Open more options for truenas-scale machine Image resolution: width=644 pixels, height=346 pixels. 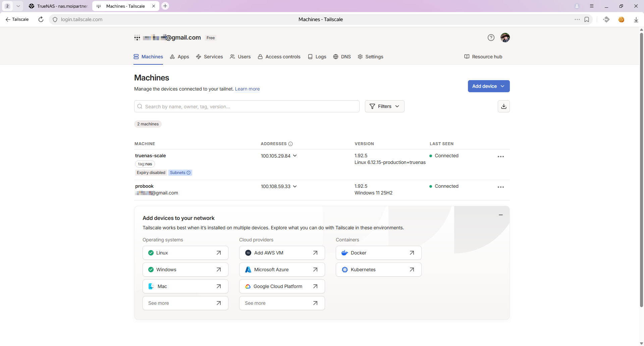[500, 157]
